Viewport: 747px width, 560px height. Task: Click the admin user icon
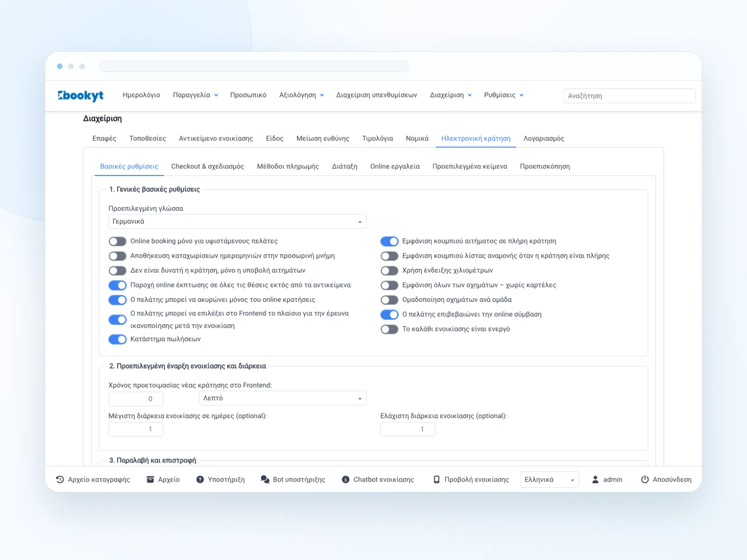pyautogui.click(x=595, y=479)
